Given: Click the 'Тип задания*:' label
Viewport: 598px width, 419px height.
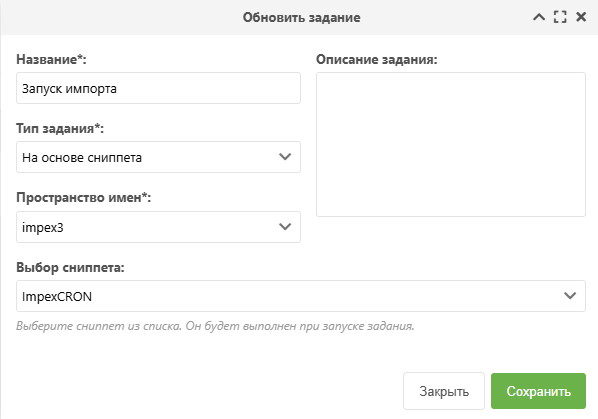Looking at the screenshot, I should click(60, 128).
